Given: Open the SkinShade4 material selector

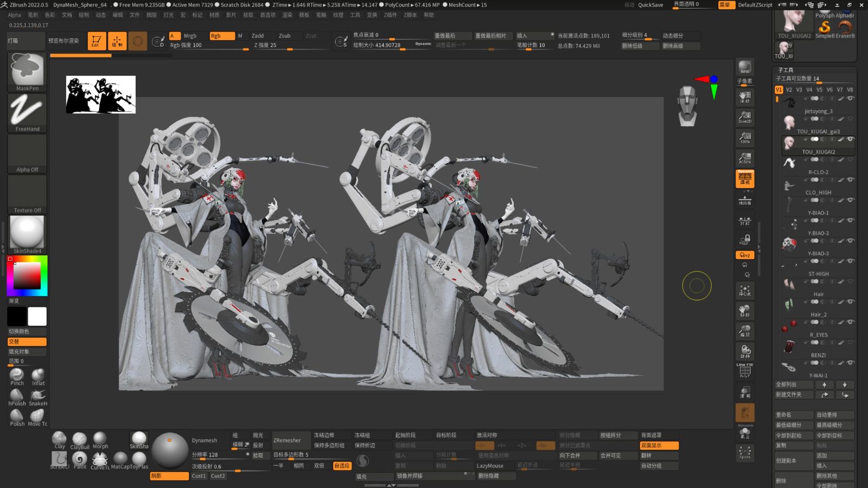Looking at the screenshot, I should (x=27, y=235).
